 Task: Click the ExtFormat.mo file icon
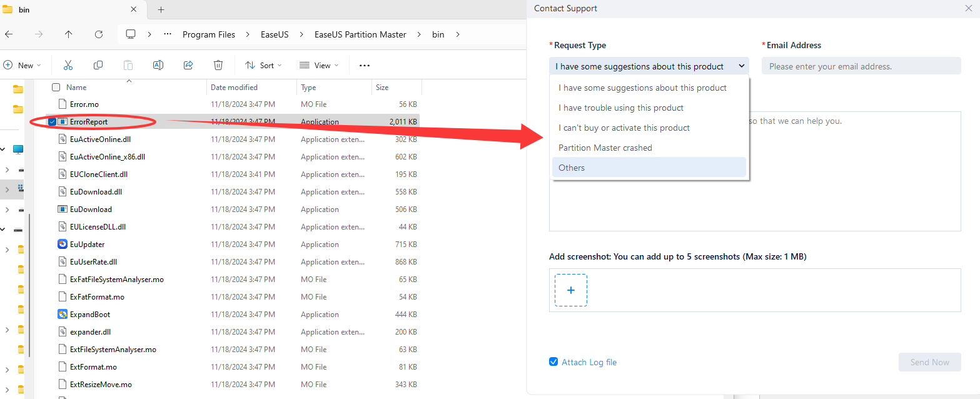pos(63,367)
